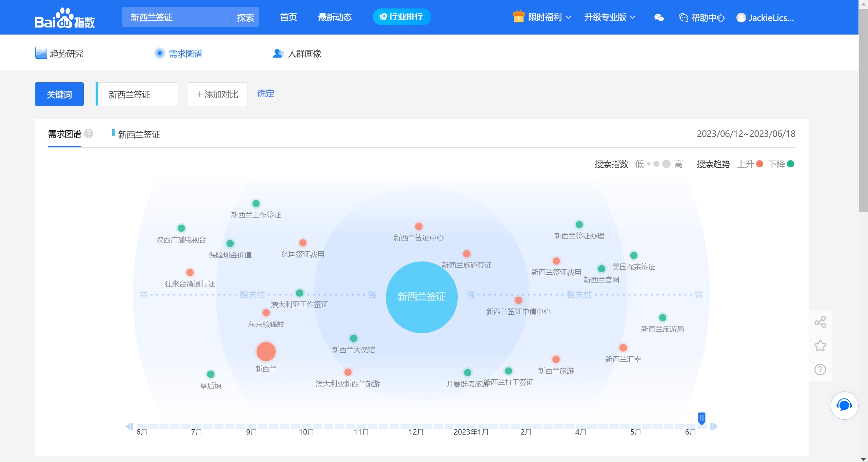This screenshot has width=868, height=462.
Task: Click the blue timeline slider handle
Action: click(x=702, y=418)
